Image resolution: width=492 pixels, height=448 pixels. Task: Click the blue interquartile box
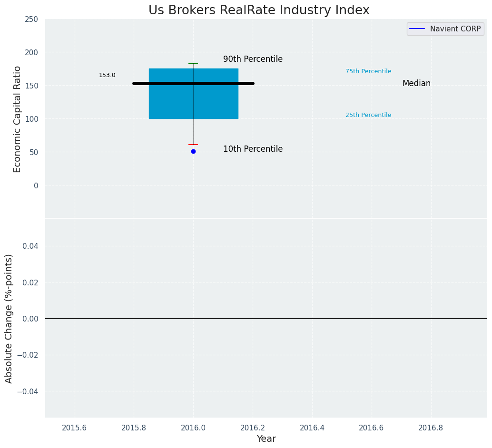194,94
